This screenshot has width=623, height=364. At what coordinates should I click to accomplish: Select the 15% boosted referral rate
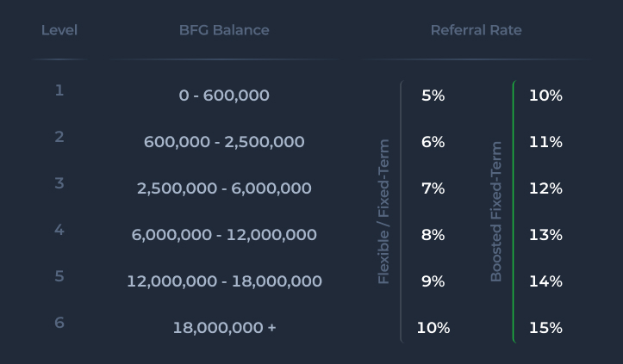(x=545, y=328)
